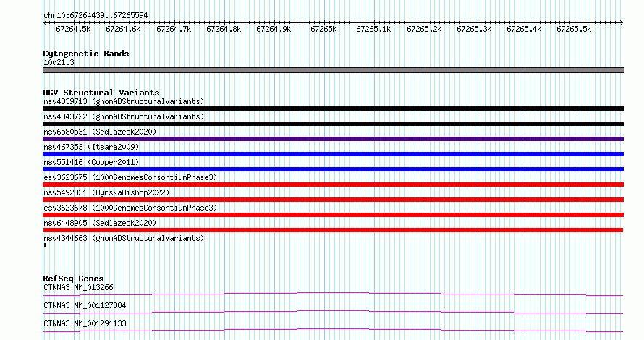This screenshot has height=340, width=644.
Task: Click the 67264.6k ruler tick label
Action: pyautogui.click(x=123, y=29)
